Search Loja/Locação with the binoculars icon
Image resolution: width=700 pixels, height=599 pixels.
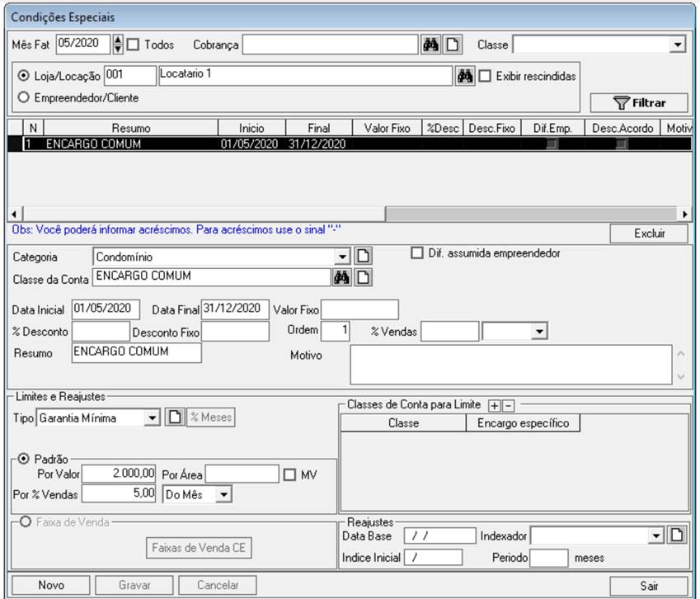point(465,76)
